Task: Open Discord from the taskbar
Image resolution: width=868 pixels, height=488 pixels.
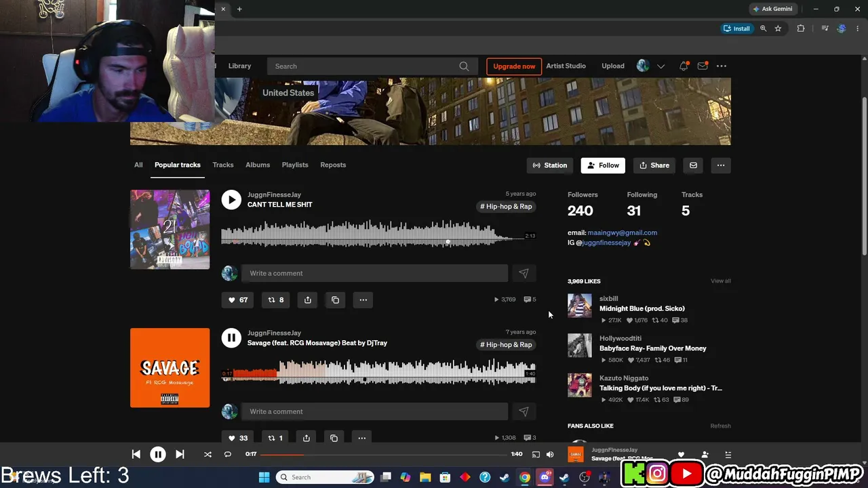Action: pos(545,477)
